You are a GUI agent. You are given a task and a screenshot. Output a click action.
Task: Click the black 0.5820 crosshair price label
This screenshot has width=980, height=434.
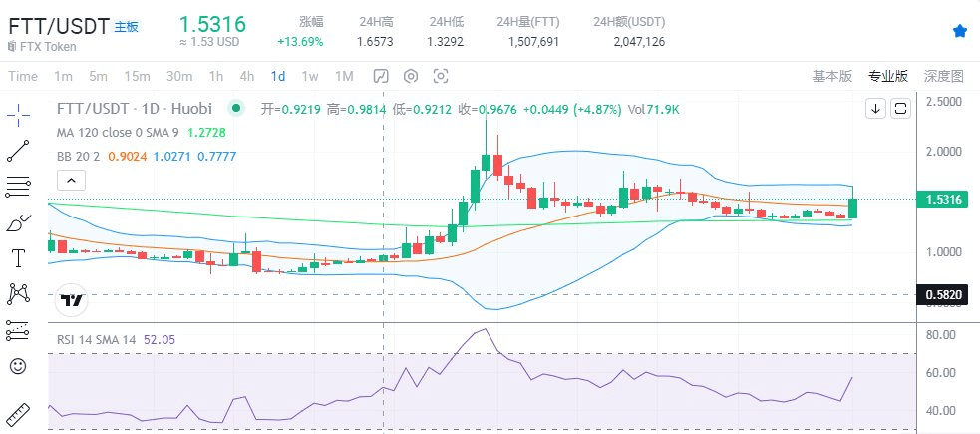942,294
